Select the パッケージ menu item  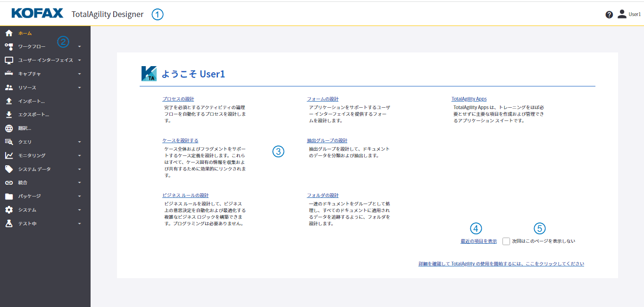point(29,196)
